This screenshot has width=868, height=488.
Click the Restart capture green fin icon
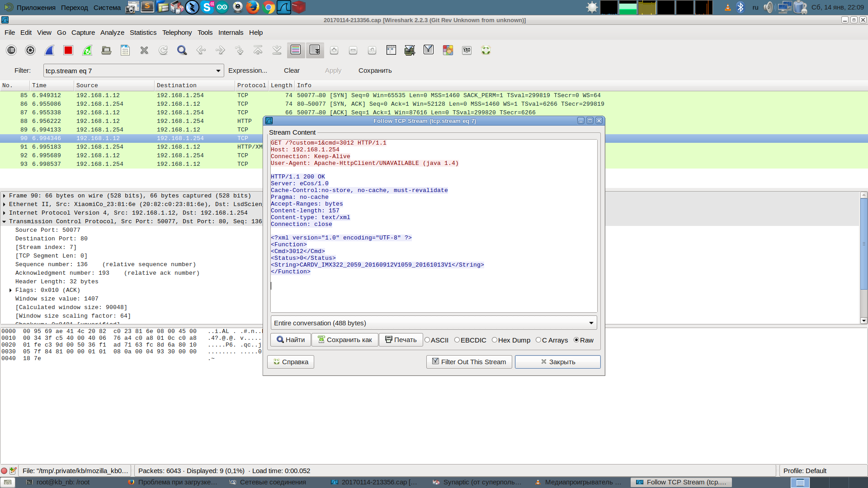tap(87, 50)
